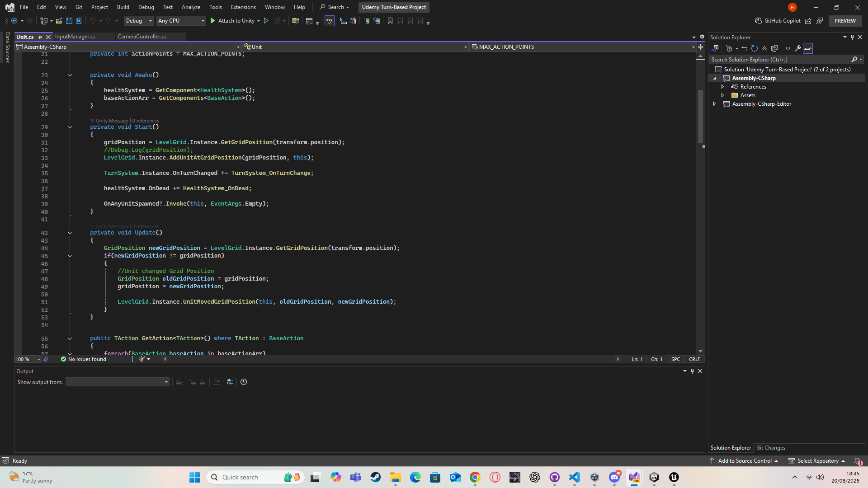The width and height of the screenshot is (868, 488).
Task: Toggle a bookmark with the bookmark icon
Action: (390, 21)
